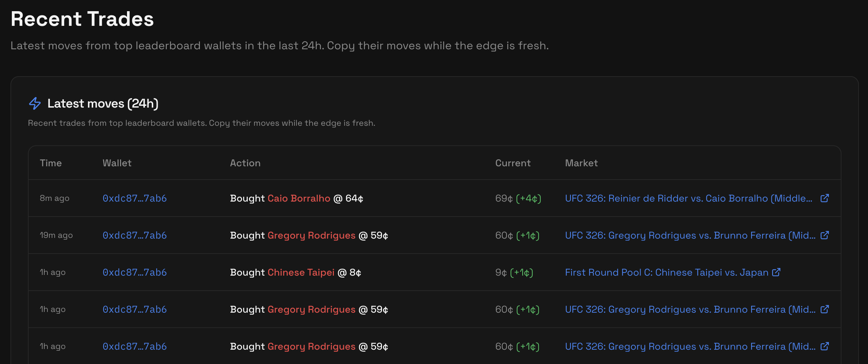
Task: Click the red Caio Borralho outcome name
Action: [x=299, y=198]
